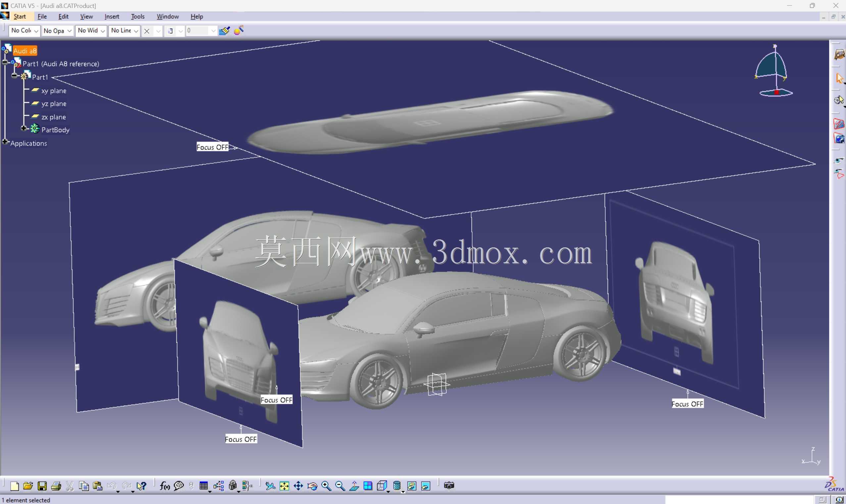Click the Shading view mode icon

pos(397,486)
